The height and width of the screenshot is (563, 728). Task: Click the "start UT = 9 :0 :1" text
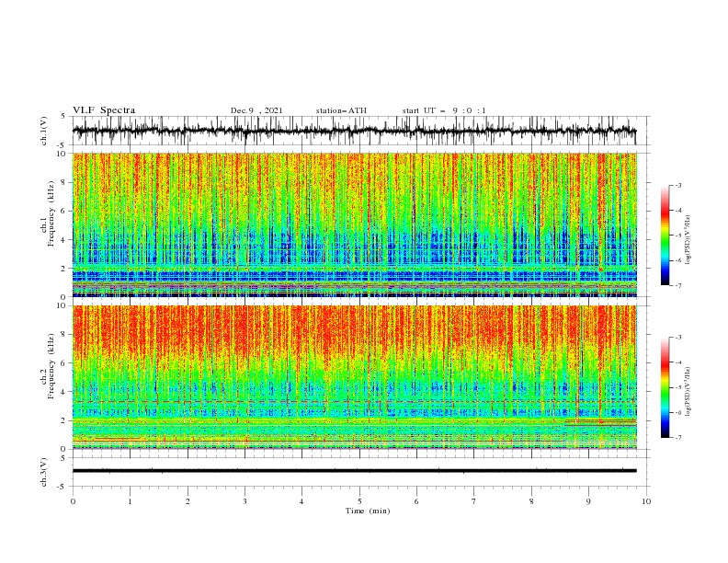pos(444,110)
